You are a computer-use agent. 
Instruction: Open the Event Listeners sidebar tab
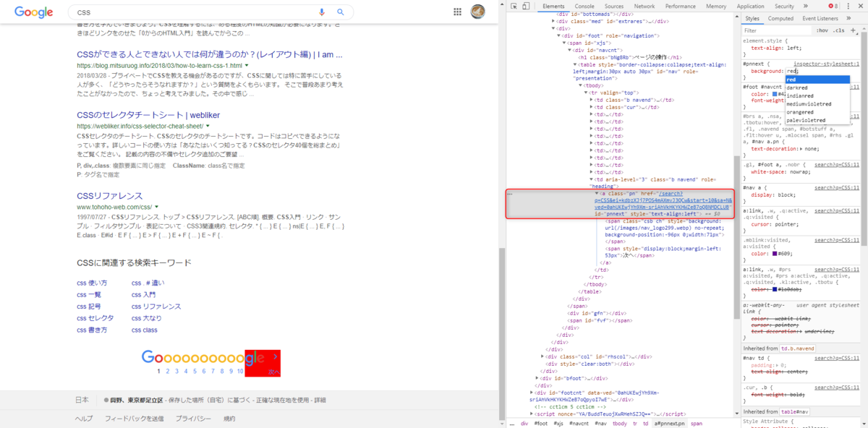click(x=821, y=18)
